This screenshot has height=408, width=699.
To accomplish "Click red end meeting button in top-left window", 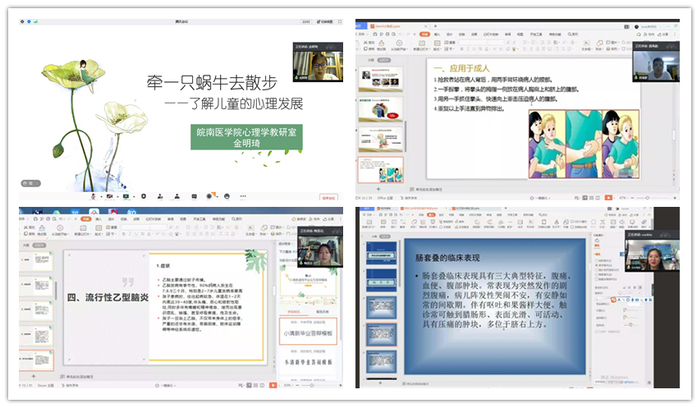I will pyautogui.click(x=333, y=196).
